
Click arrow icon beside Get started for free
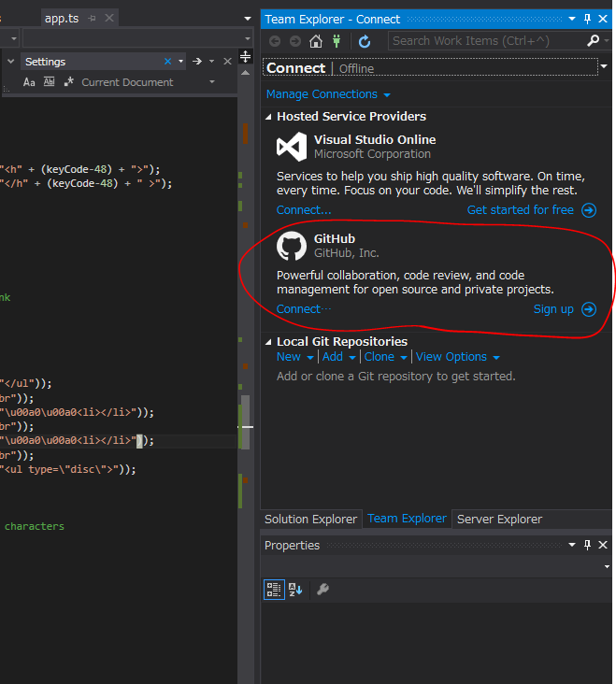tap(589, 210)
